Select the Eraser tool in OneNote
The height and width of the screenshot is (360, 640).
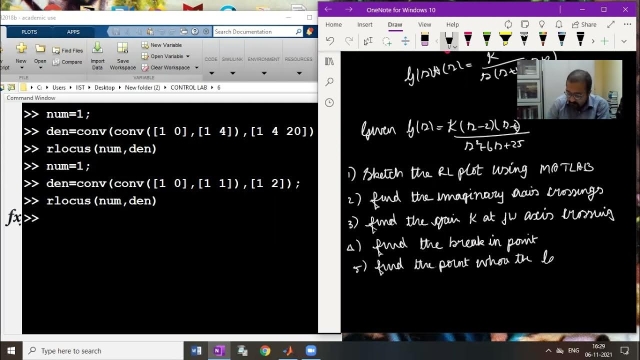[x=424, y=39]
